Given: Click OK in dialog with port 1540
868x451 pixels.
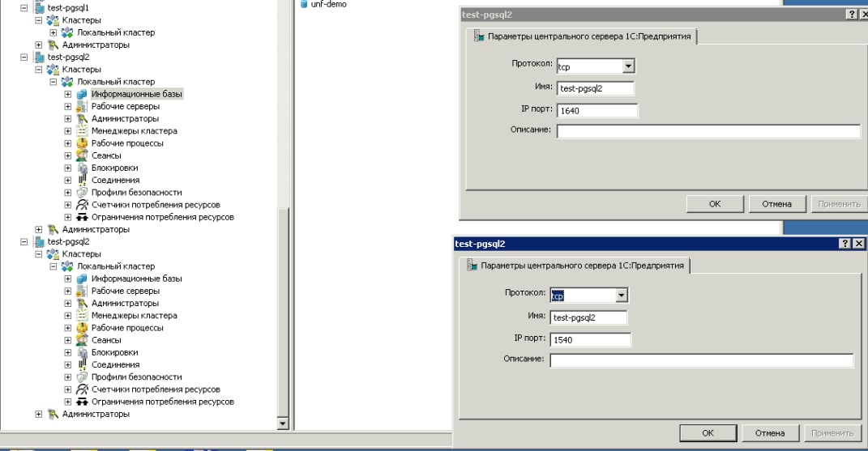Looking at the screenshot, I should [708, 433].
